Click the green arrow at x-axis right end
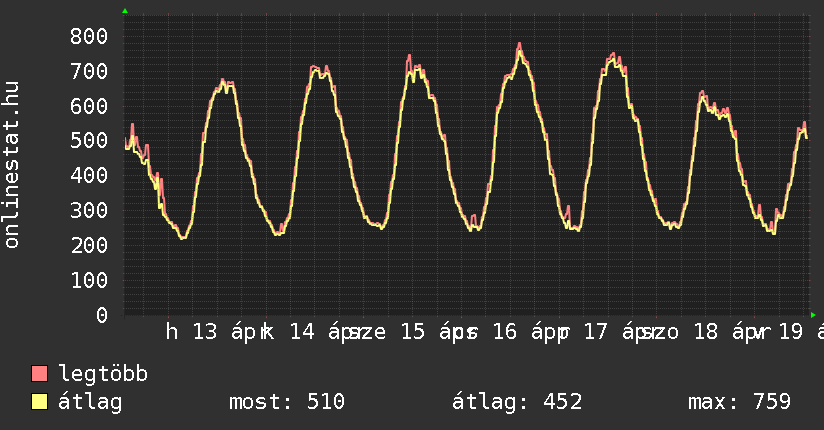 pyautogui.click(x=813, y=315)
